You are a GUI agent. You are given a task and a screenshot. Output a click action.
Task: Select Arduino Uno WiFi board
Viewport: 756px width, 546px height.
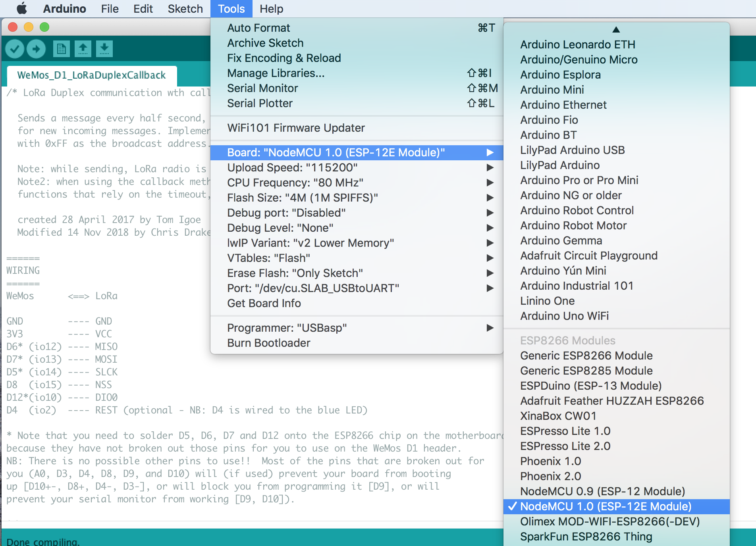(x=617, y=316)
